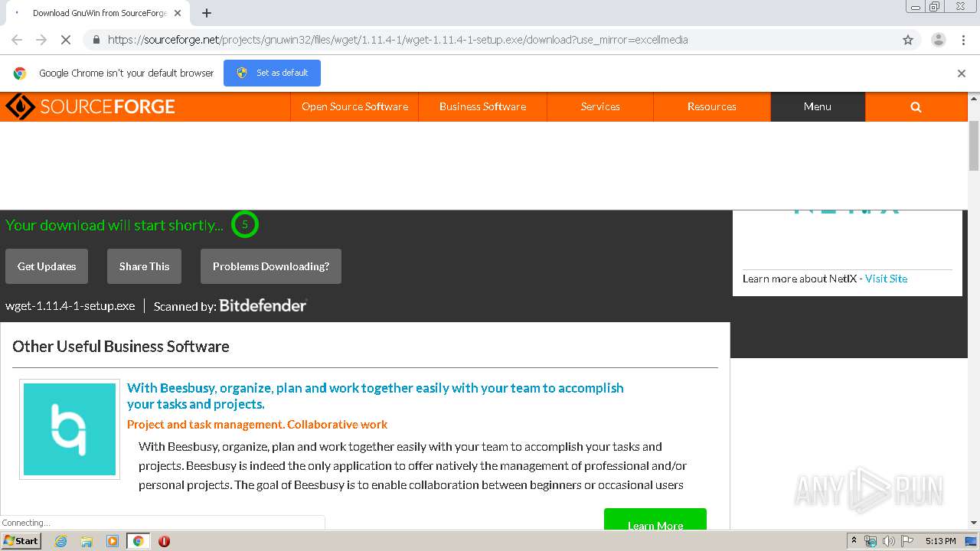Image resolution: width=980 pixels, height=551 pixels.
Task: Click the Show desktop button
Action: [971, 541]
